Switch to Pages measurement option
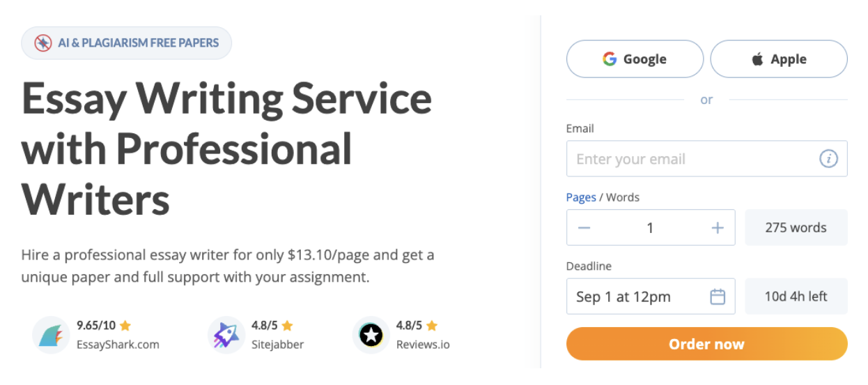This screenshot has width=868, height=385. point(581,197)
